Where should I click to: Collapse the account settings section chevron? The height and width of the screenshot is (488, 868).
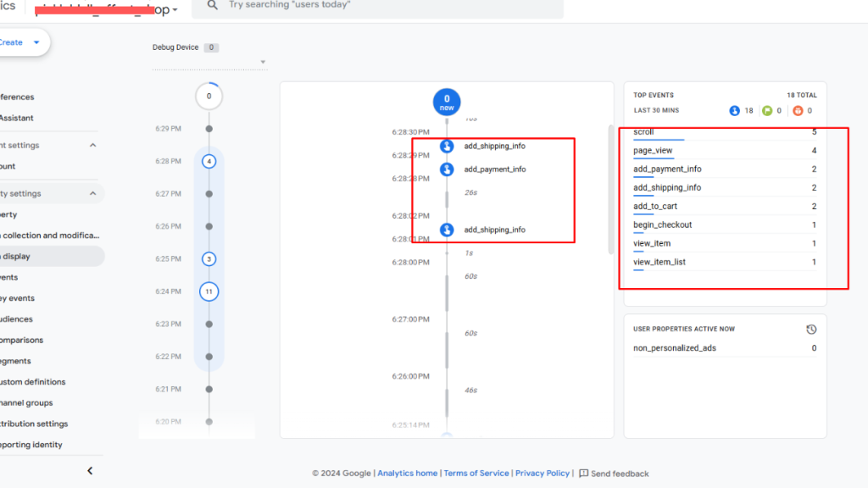[93, 145]
